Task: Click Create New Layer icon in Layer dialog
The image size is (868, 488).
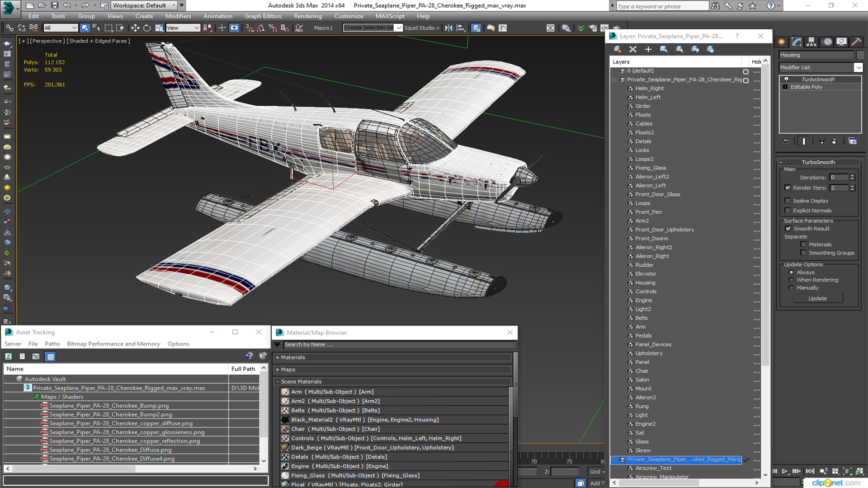Action: [x=617, y=49]
